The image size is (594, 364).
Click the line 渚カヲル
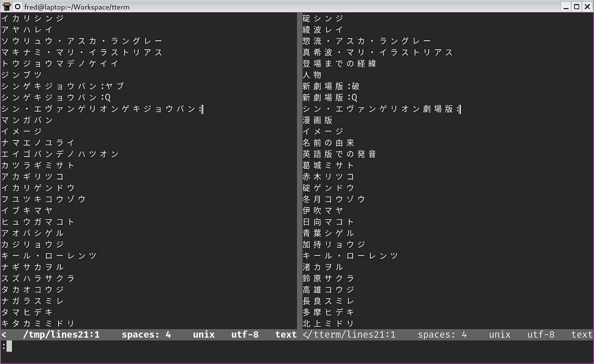pos(323,267)
